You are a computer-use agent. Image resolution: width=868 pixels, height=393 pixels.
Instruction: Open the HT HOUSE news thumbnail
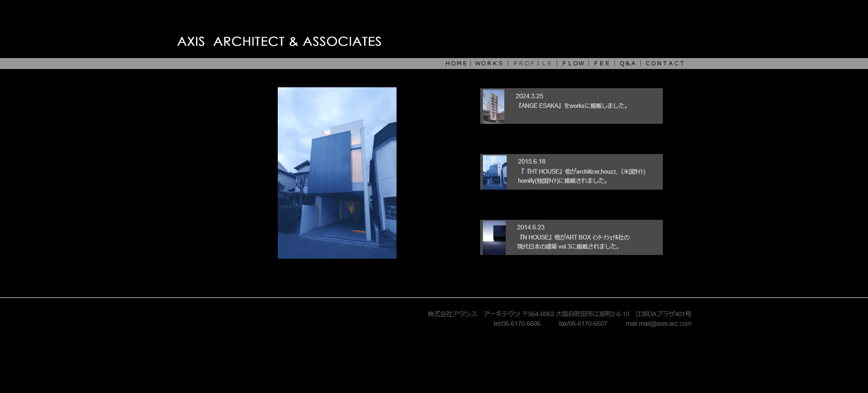coord(495,172)
